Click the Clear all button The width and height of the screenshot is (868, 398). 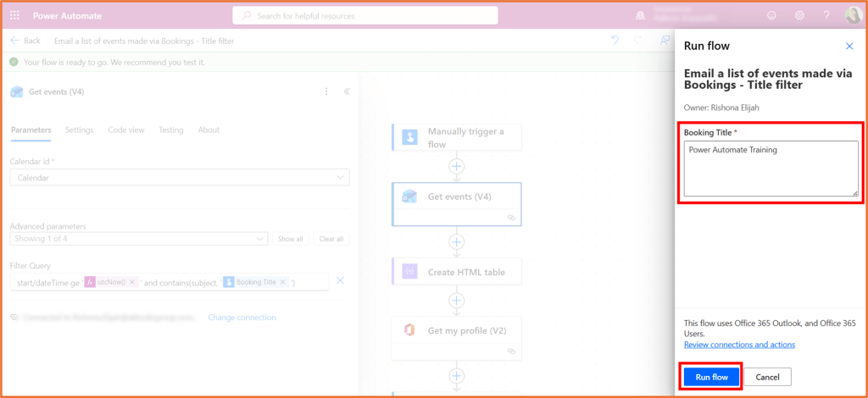(x=331, y=239)
